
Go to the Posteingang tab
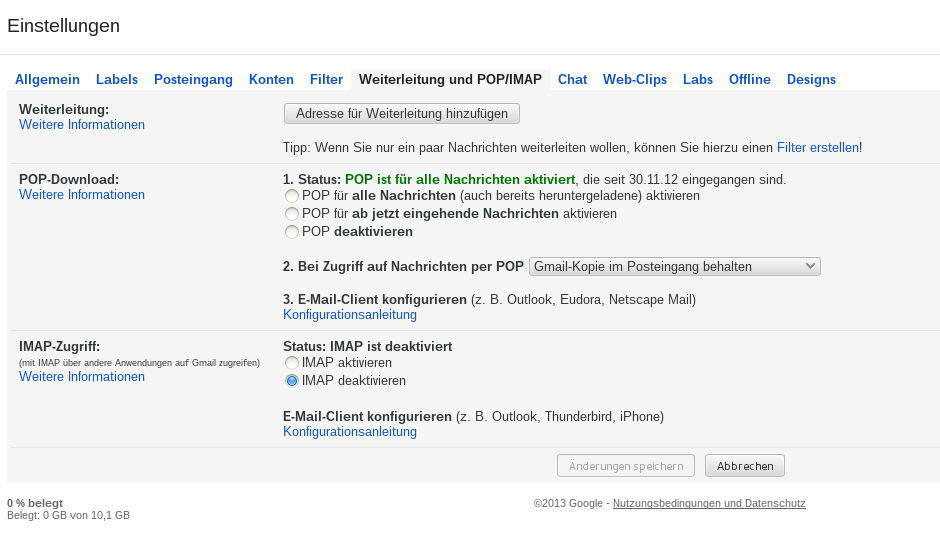[x=193, y=80]
